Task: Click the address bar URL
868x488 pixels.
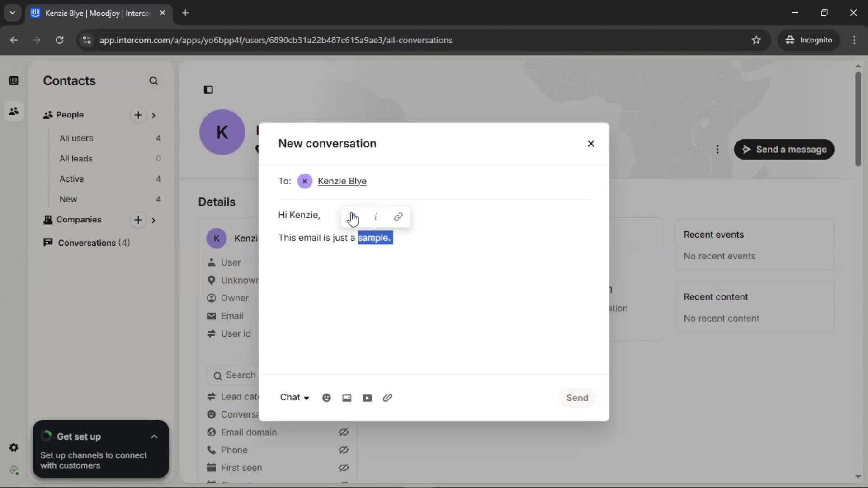Action: pos(276,40)
